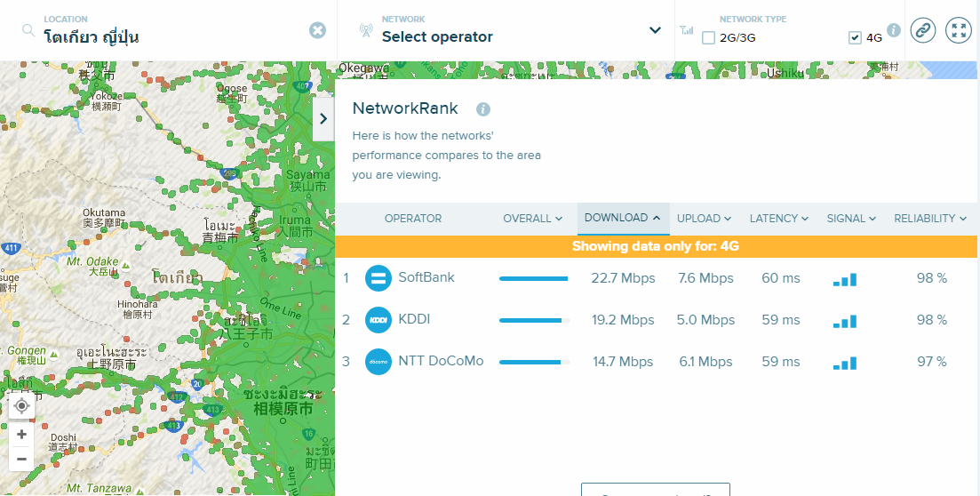The width and height of the screenshot is (980, 496).
Task: Click KDDI signal strength icon
Action: click(x=845, y=322)
